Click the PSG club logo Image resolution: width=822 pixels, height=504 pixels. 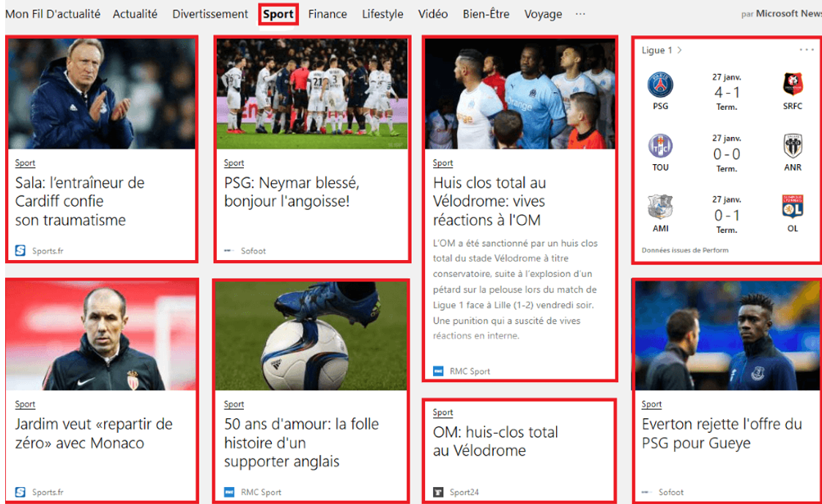point(661,85)
